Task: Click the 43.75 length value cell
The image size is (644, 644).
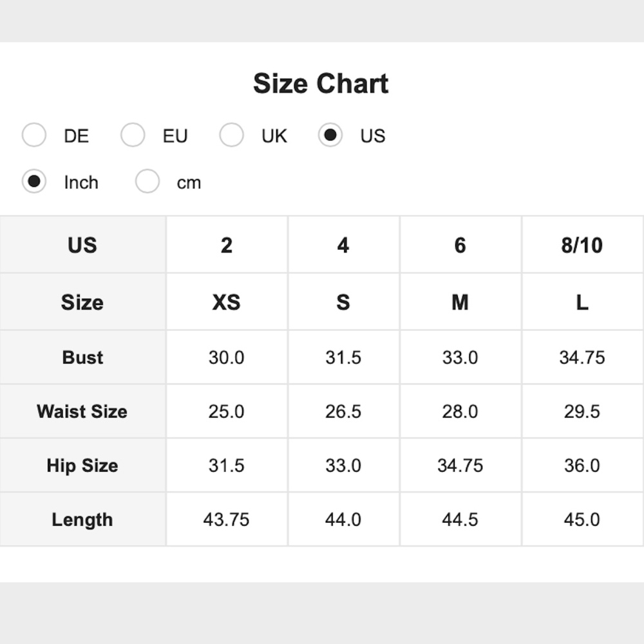Action: tap(227, 520)
